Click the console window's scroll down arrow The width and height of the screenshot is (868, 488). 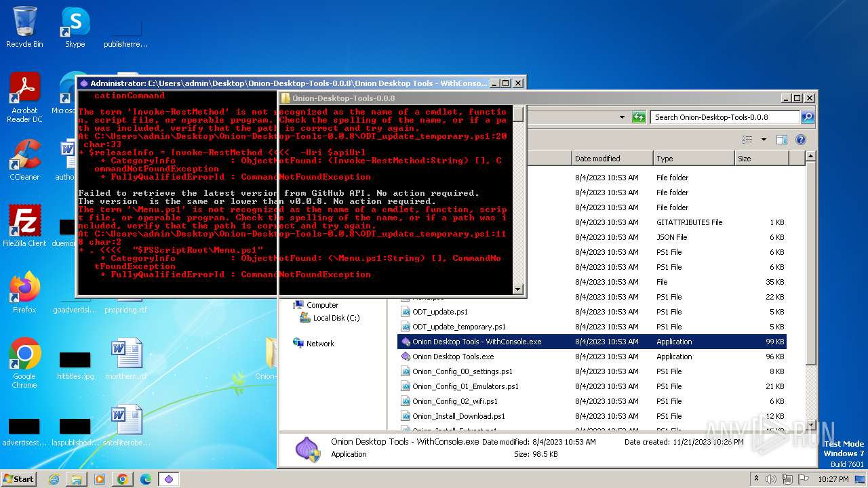(x=518, y=289)
